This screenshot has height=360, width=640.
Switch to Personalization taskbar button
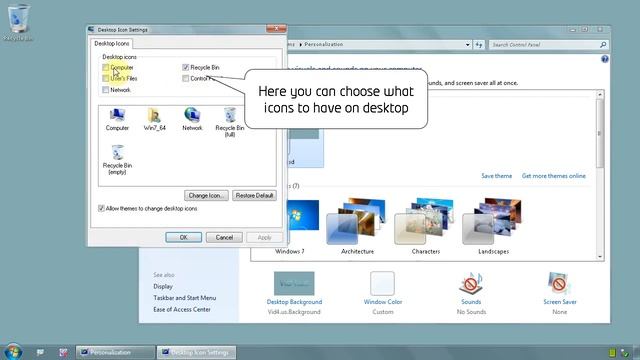(115, 352)
